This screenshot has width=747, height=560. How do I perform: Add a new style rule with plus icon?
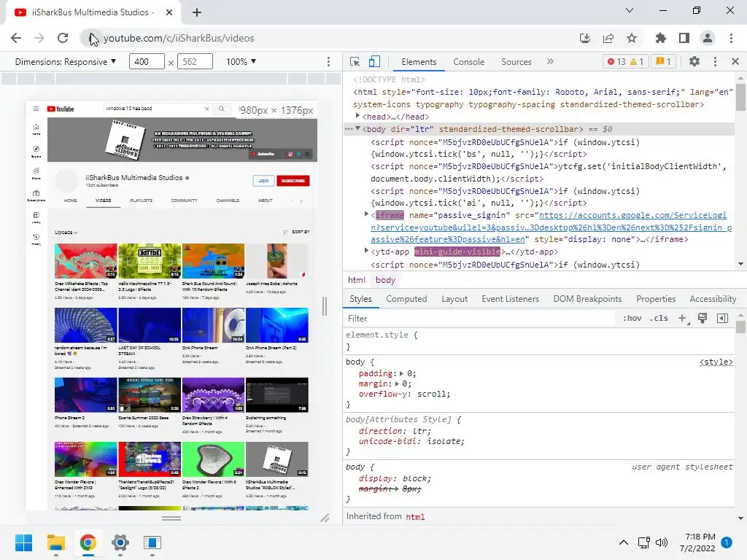point(683,318)
